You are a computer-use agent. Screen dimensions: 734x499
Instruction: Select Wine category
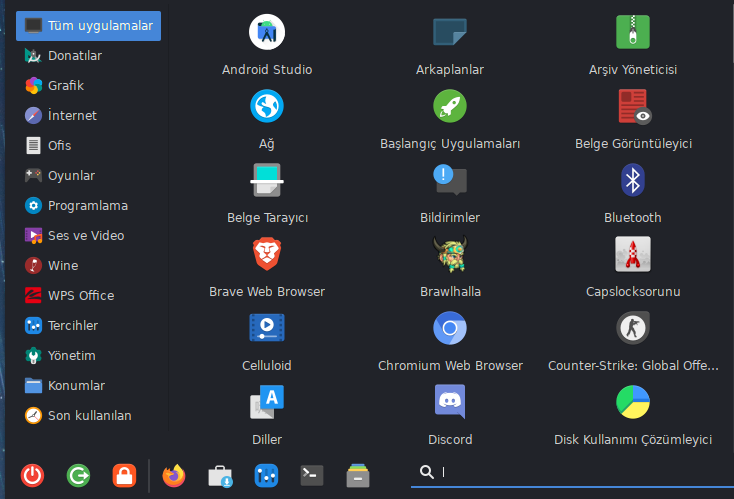point(88,265)
